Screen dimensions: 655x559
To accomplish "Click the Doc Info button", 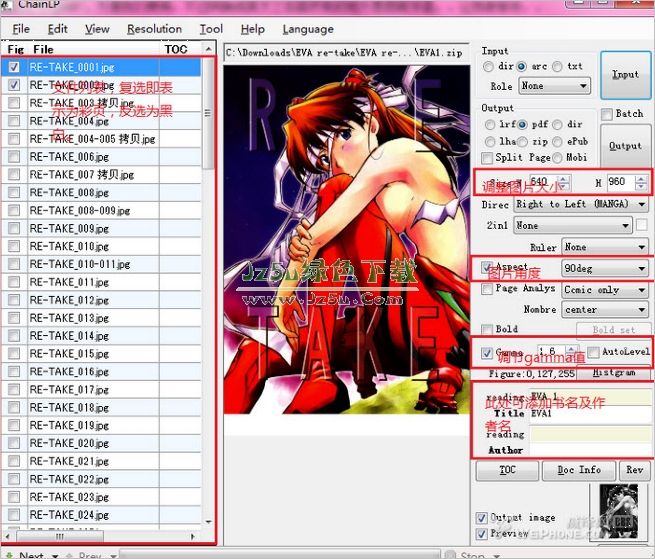I will (579, 470).
